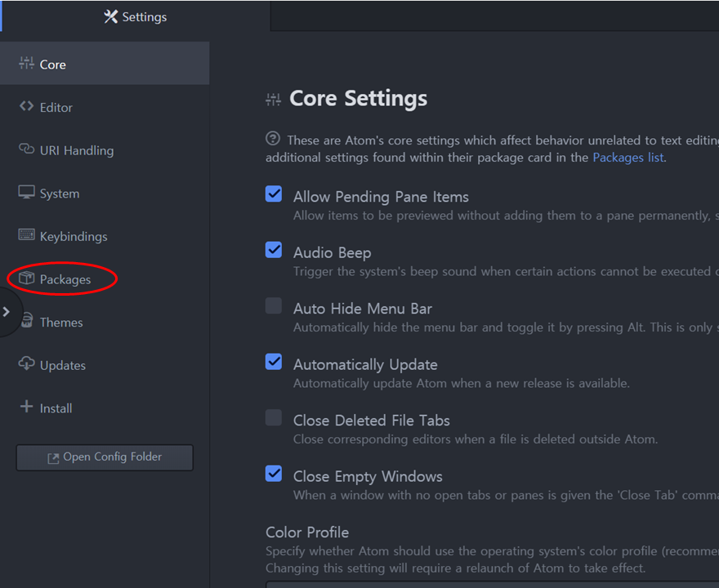Viewport: 719px width, 588px height.
Task: Enable Close Deleted File Tabs
Action: [x=274, y=418]
